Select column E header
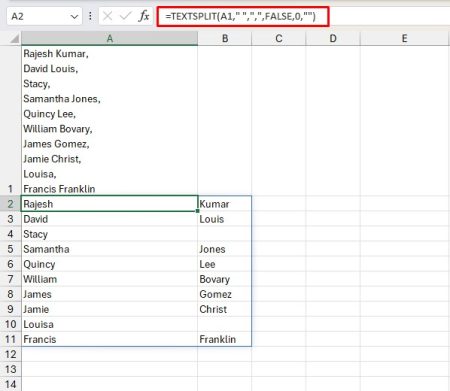Image resolution: width=450 pixels, height=391 pixels. pos(404,39)
